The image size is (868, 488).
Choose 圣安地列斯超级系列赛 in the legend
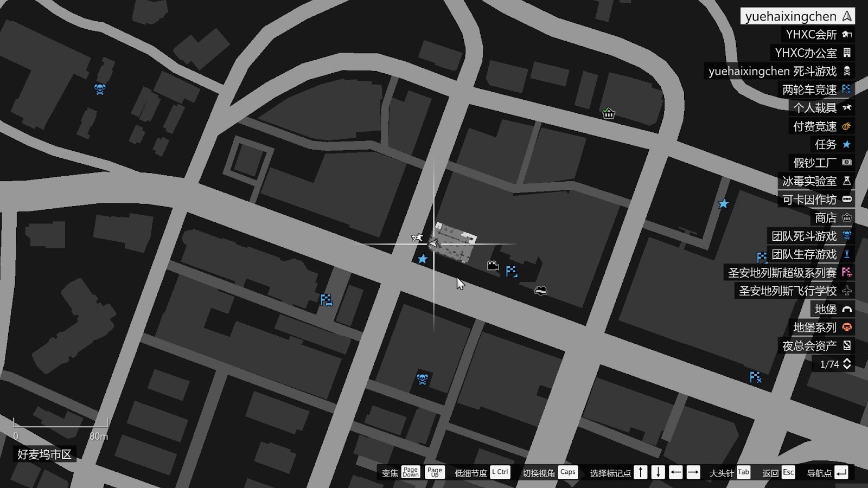pyautogui.click(x=789, y=273)
